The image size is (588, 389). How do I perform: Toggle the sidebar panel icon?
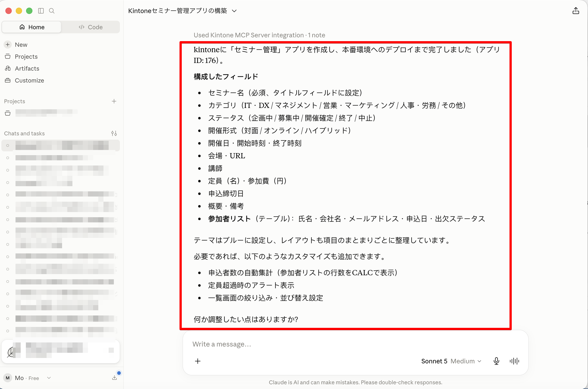click(41, 11)
